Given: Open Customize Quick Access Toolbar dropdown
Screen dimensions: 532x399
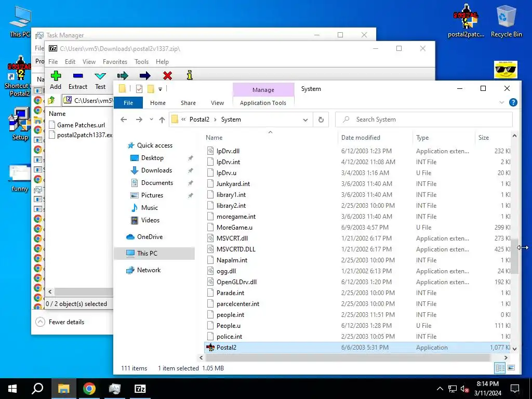Looking at the screenshot, I should 160,89.
